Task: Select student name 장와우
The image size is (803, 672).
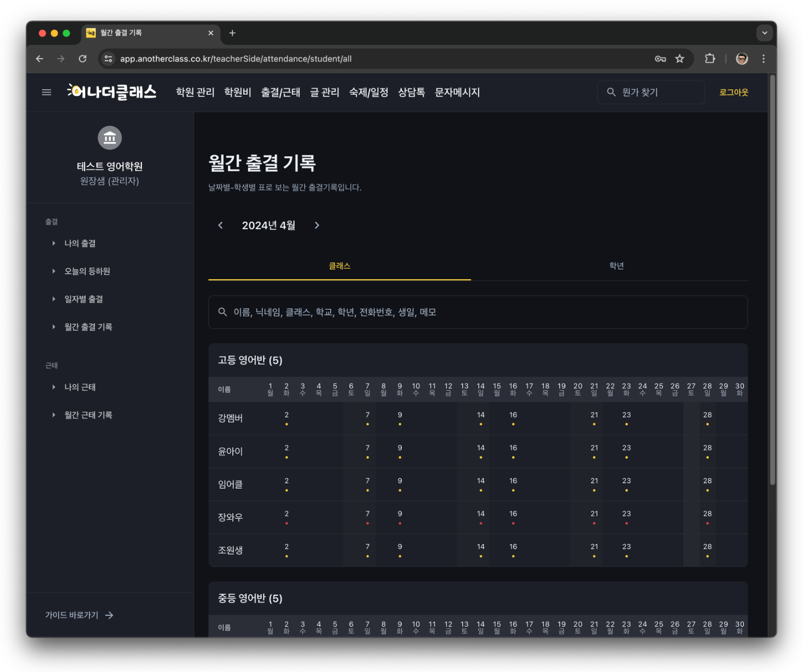Action: coord(230,517)
